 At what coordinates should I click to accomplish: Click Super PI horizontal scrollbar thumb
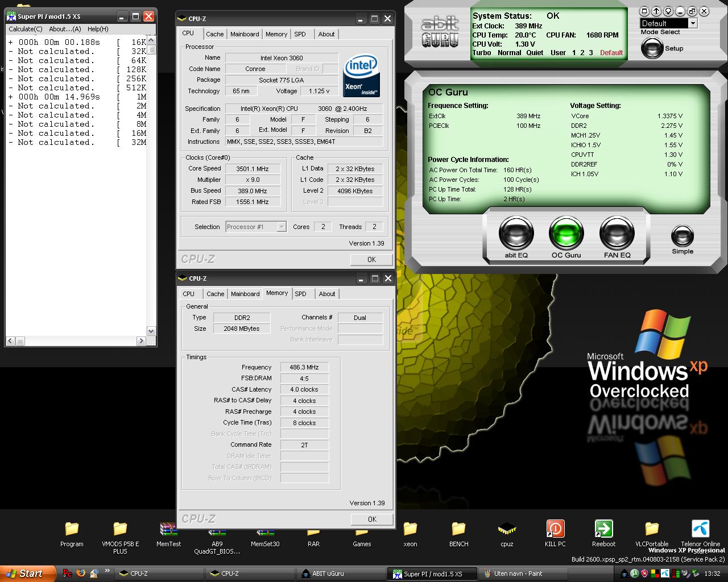click(x=20, y=341)
